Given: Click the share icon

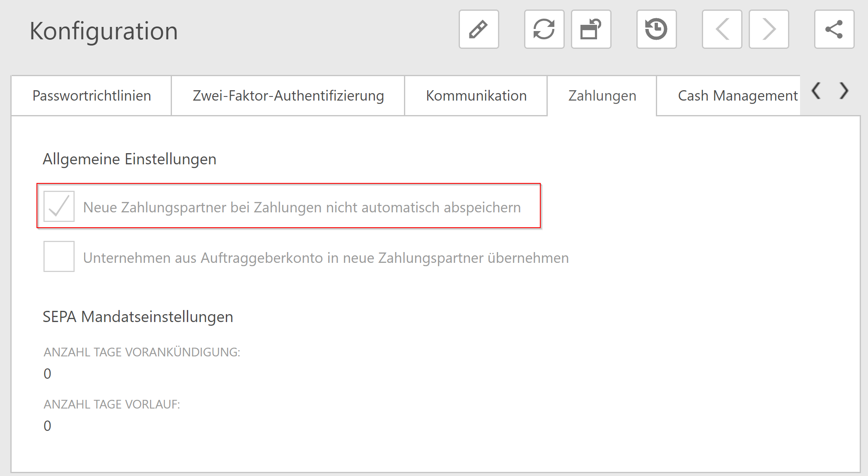Looking at the screenshot, I should click(x=834, y=29).
